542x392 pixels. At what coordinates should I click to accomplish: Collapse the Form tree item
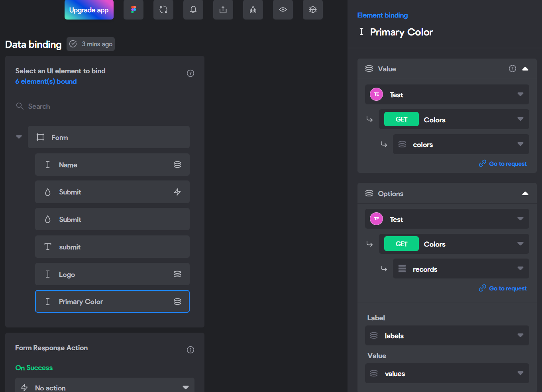tap(19, 137)
